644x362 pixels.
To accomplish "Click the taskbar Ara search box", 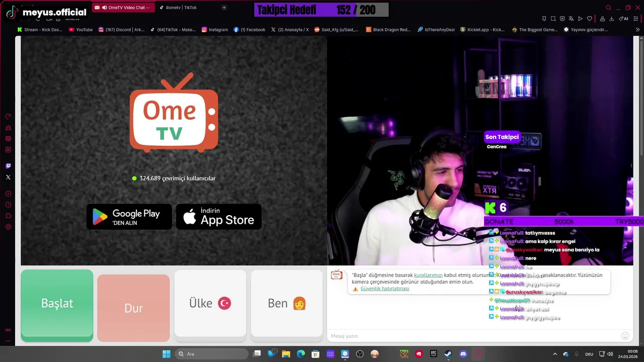I will click(213, 354).
